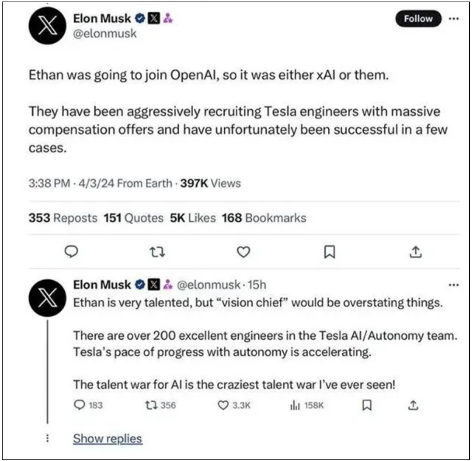This screenshot has height=461, width=476.
Task: Click the Follow button
Action: 418,19
